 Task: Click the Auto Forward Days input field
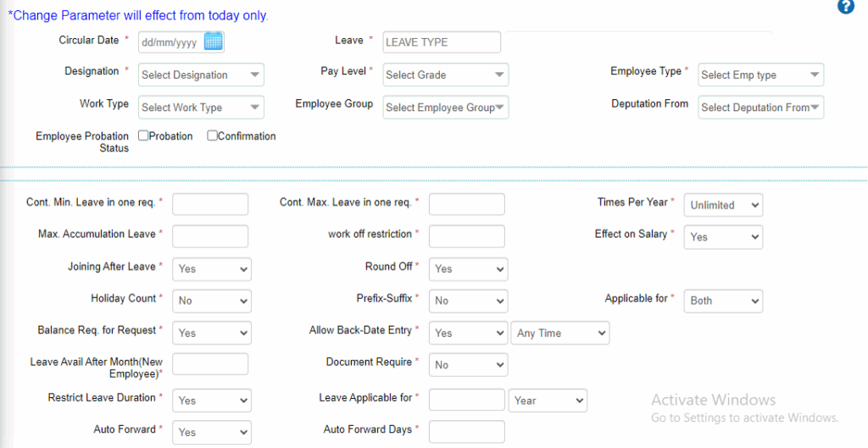coord(466,432)
